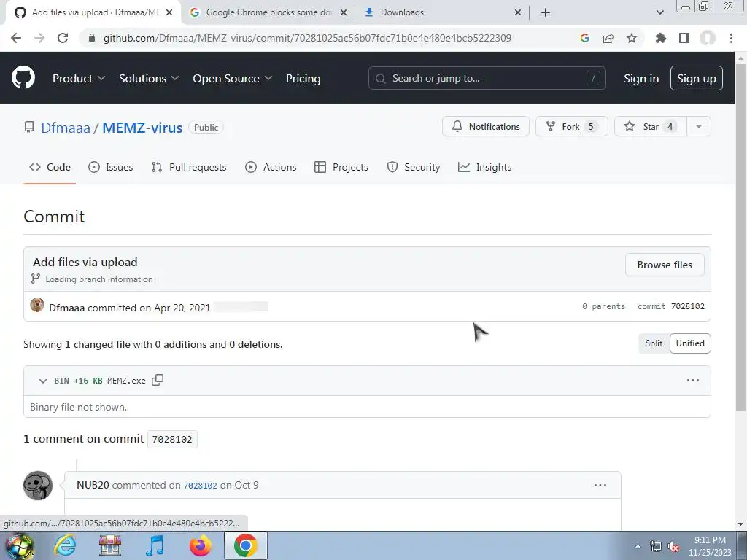Bookmark this page with star icon
This screenshot has width=747, height=560.
(x=632, y=38)
